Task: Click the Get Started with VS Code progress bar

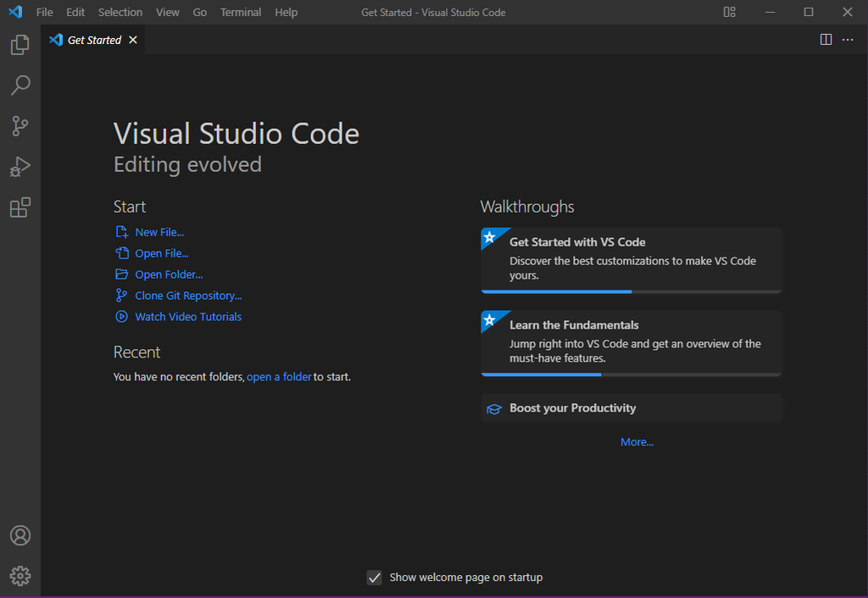Action: (x=631, y=291)
